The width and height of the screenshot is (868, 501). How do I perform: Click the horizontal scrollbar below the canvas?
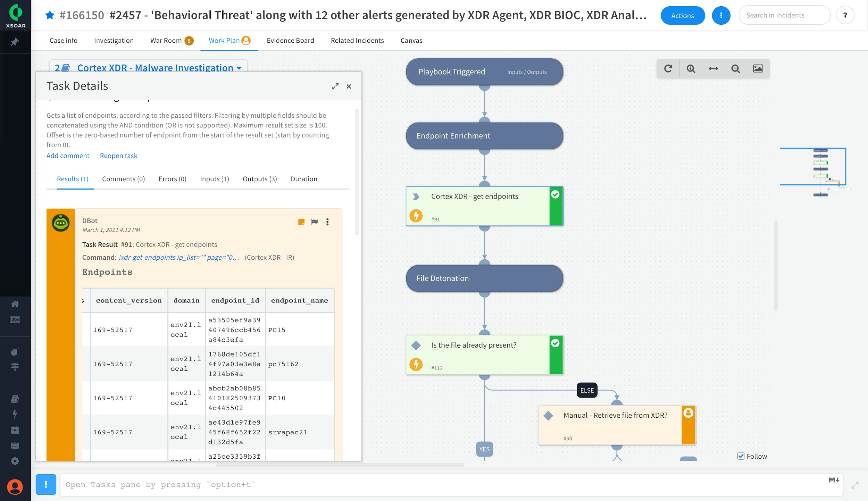click(340, 465)
